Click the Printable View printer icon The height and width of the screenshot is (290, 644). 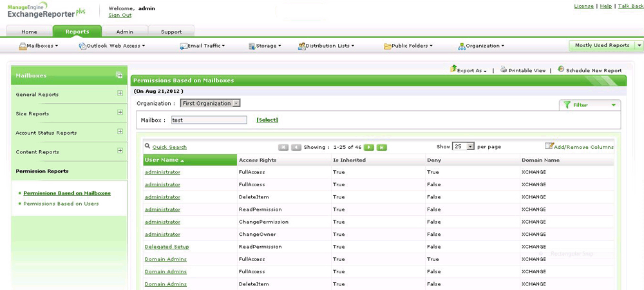pos(504,70)
